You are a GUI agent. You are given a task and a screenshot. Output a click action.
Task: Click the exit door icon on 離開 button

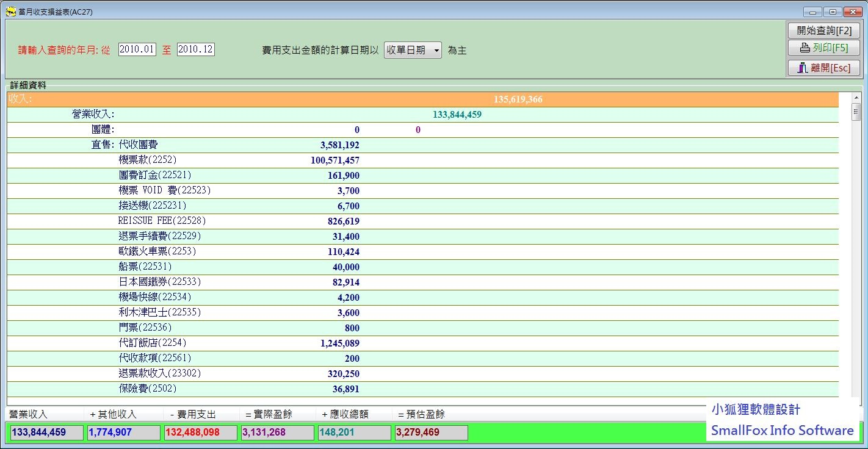pos(803,68)
